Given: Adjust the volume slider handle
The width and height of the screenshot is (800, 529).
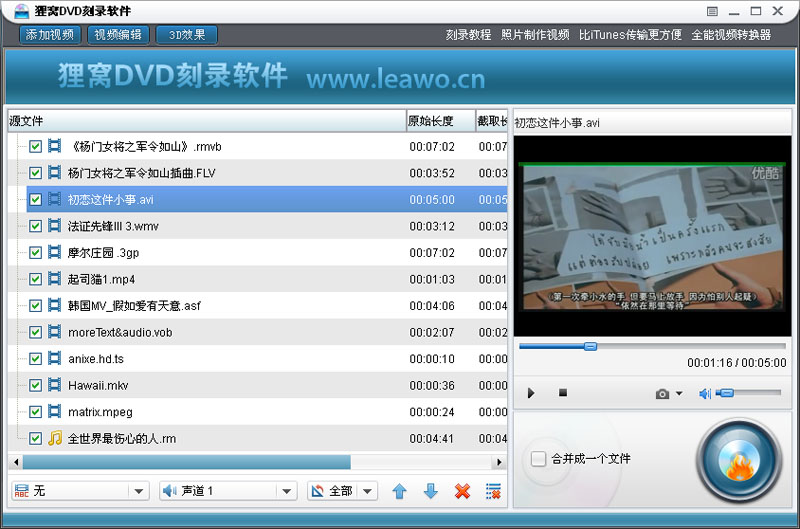Looking at the screenshot, I should (x=727, y=393).
